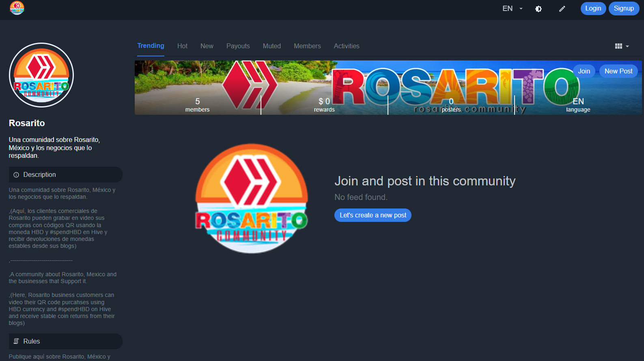Click the info icon beside Description
Viewport: 644px width, 361px height.
tap(16, 175)
